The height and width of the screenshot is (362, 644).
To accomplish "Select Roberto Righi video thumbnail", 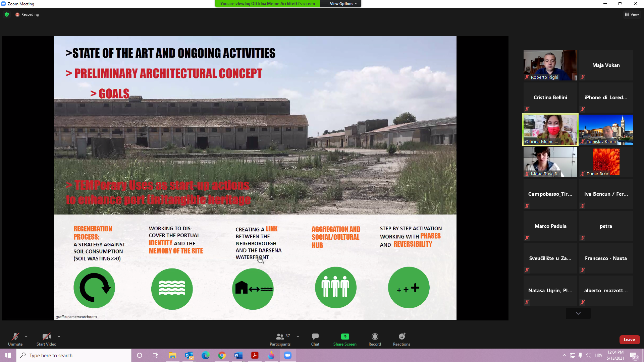I will tap(550, 65).
